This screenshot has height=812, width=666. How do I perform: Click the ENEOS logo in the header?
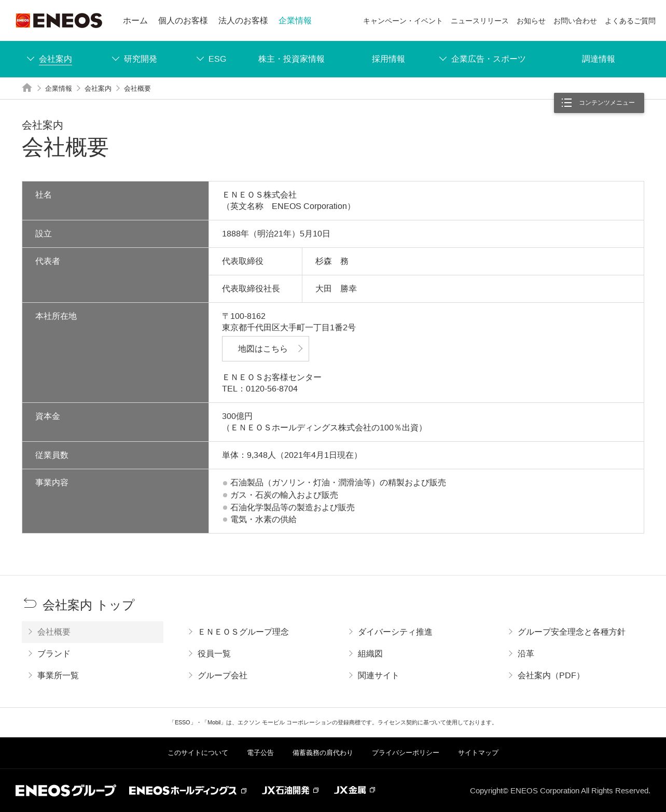(x=59, y=21)
